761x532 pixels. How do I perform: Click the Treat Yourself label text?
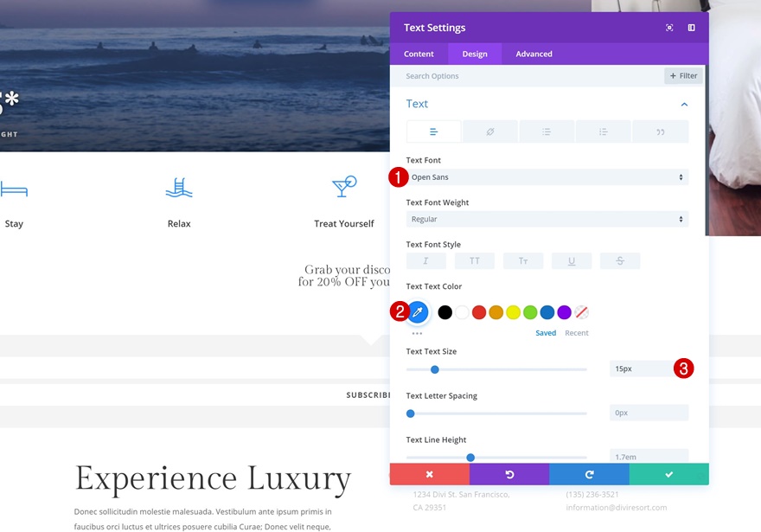click(344, 224)
